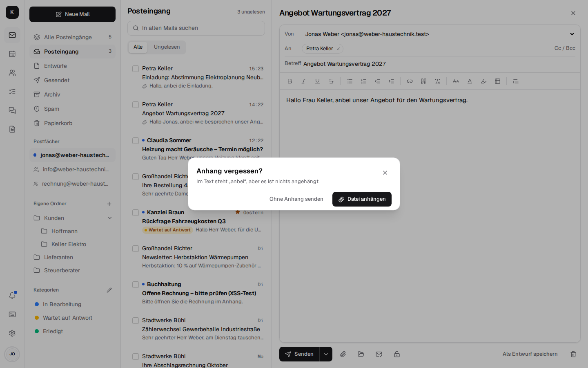Image resolution: width=588 pixels, height=368 pixels.
Task: Collapse the Kunden folder chevron
Action: (x=110, y=218)
